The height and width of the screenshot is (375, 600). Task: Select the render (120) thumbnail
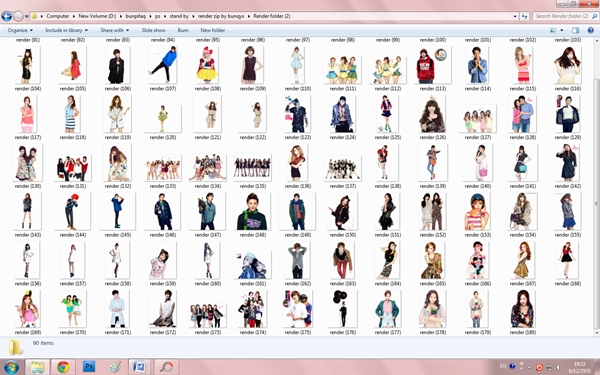pyautogui.click(x=163, y=118)
